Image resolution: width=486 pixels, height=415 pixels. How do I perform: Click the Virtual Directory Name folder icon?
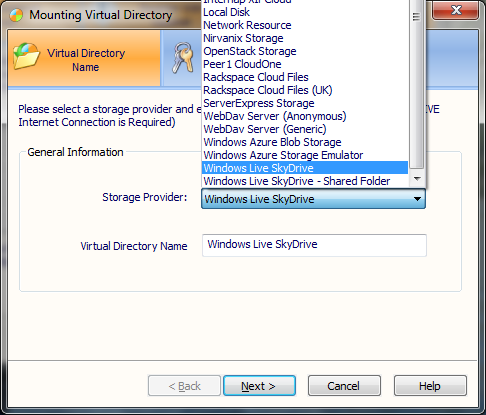[x=26, y=56]
